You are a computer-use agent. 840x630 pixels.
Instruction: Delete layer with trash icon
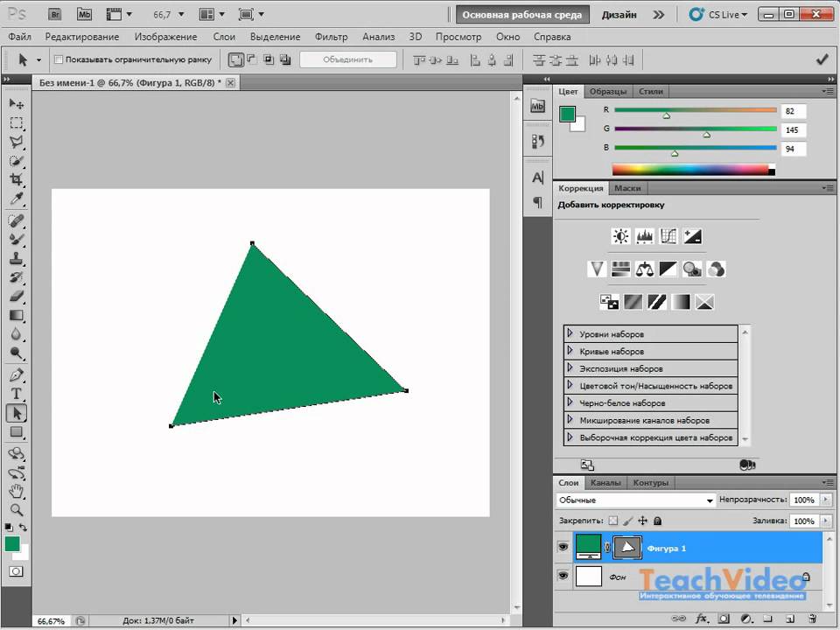pyautogui.click(x=812, y=619)
